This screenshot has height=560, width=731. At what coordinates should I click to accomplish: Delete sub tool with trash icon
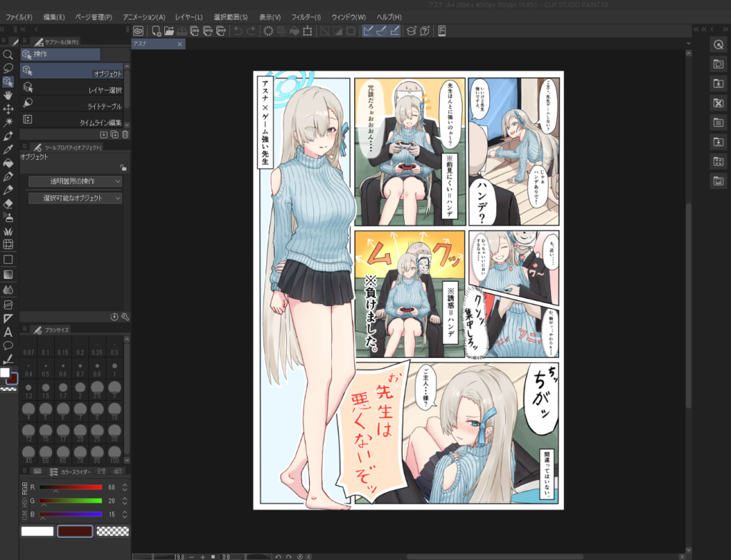click(125, 135)
